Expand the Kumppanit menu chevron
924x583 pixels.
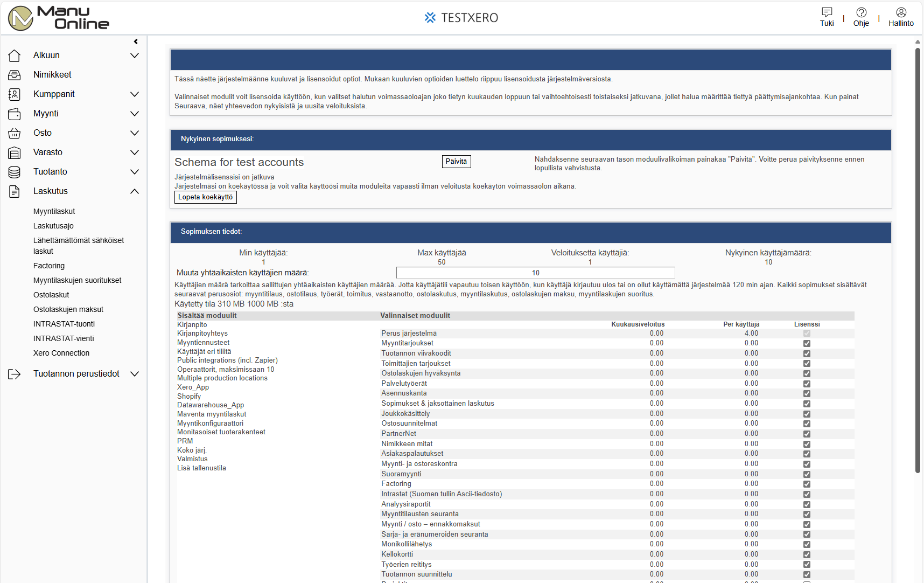[x=135, y=94]
